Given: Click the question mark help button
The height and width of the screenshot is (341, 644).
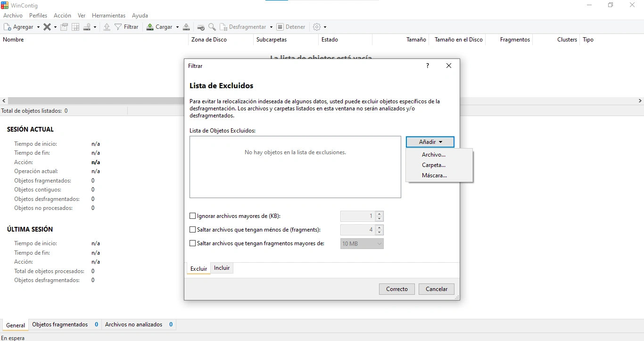Looking at the screenshot, I should point(428,66).
